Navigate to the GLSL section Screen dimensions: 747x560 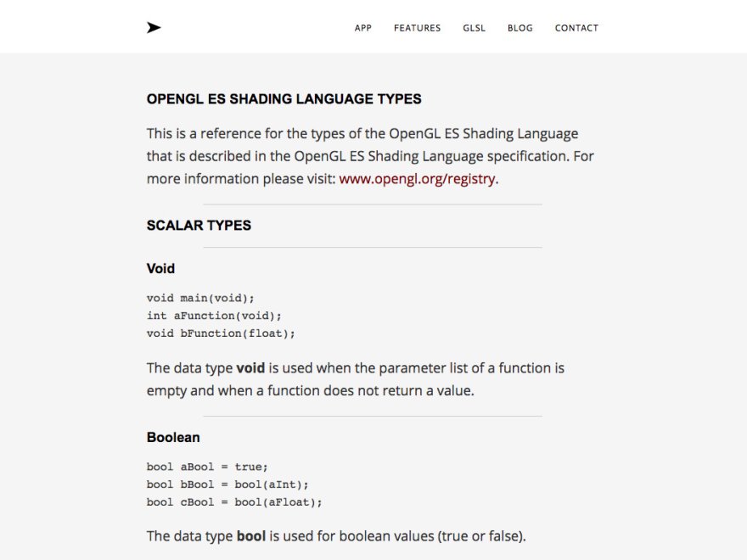pyautogui.click(x=475, y=28)
